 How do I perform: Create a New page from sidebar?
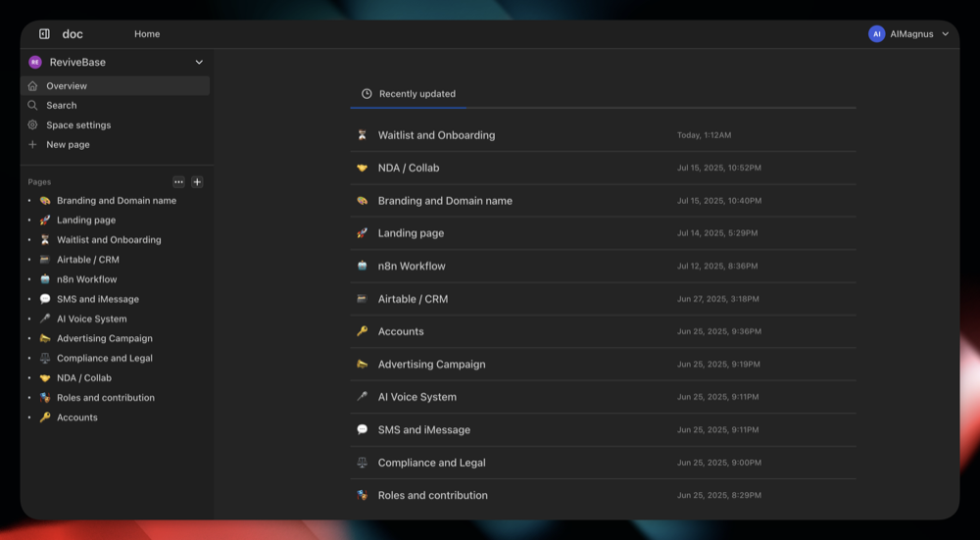[x=68, y=145]
